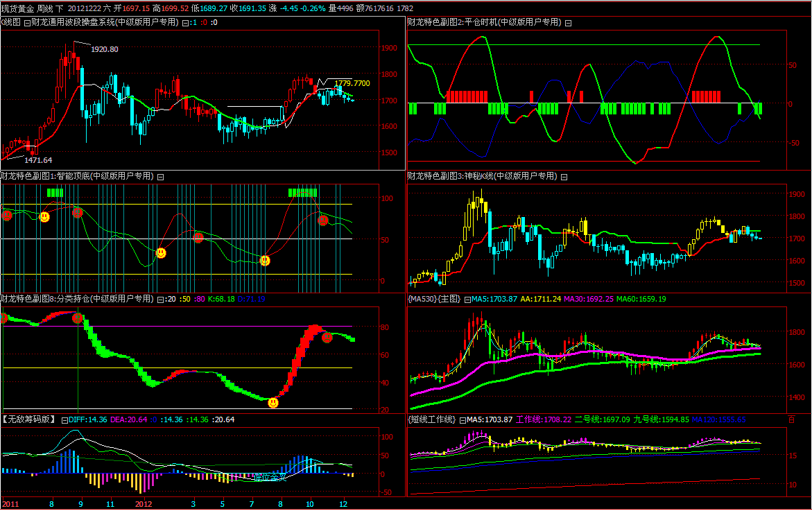812x511 pixels.
Task: Click the last red face in 智能顶底 panel
Action: 322,220
